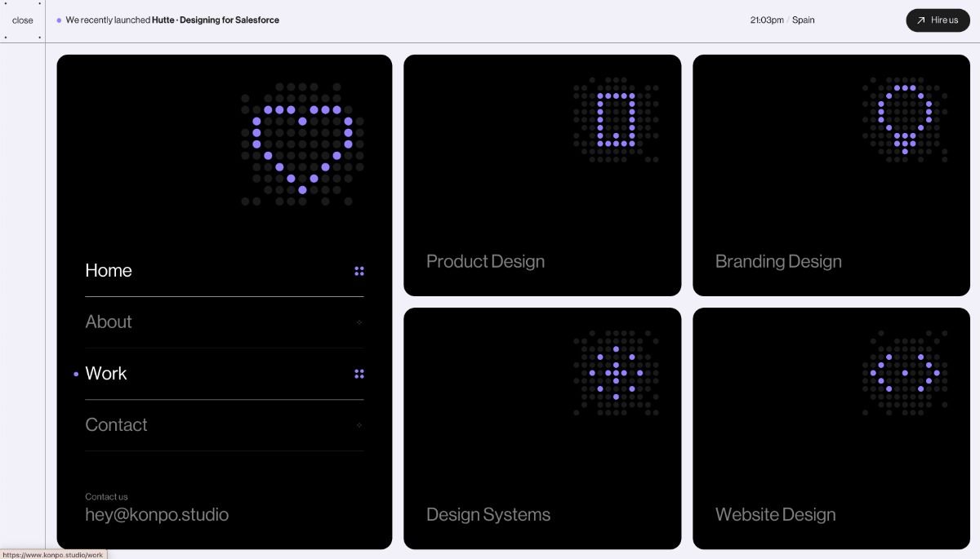Viewport: 980px width, 559px height.
Task: Click the purple bullet marking the Work item
Action: pyautogui.click(x=76, y=374)
